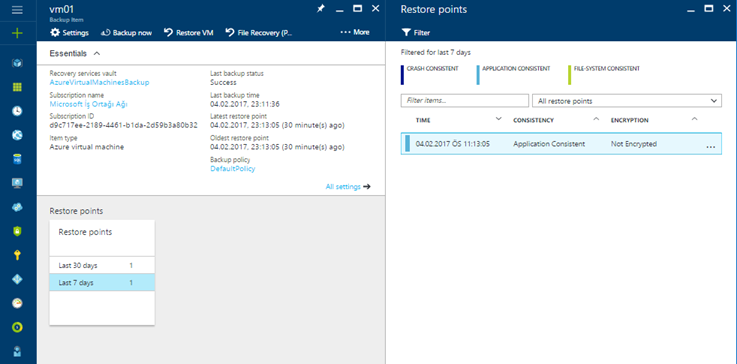737x364 pixels.
Task: Select the Last 7 days row
Action: (x=102, y=282)
